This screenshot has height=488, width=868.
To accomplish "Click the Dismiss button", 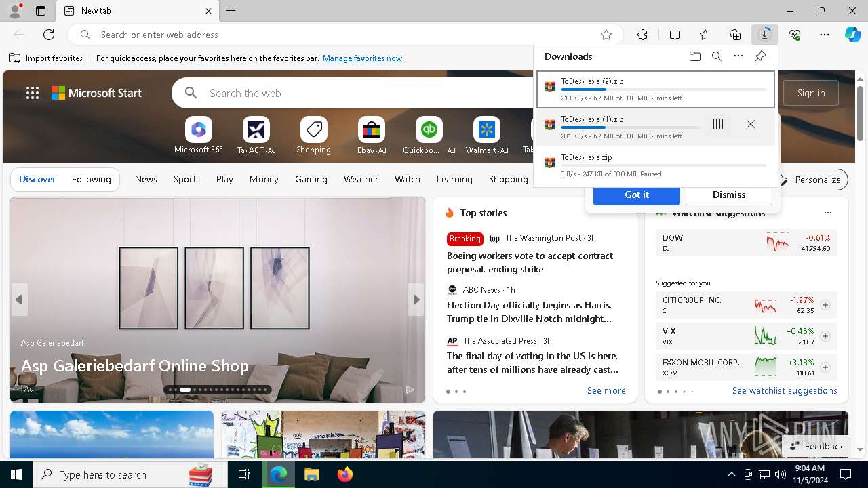I will click(x=729, y=195).
